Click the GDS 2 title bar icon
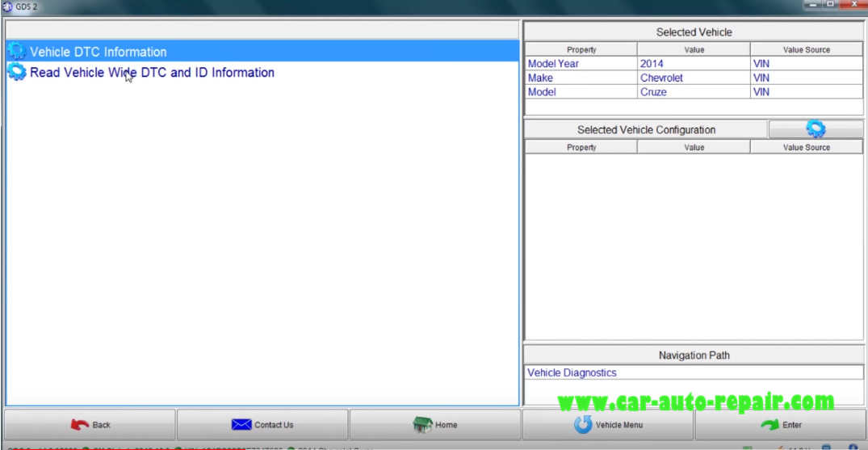 [7, 7]
